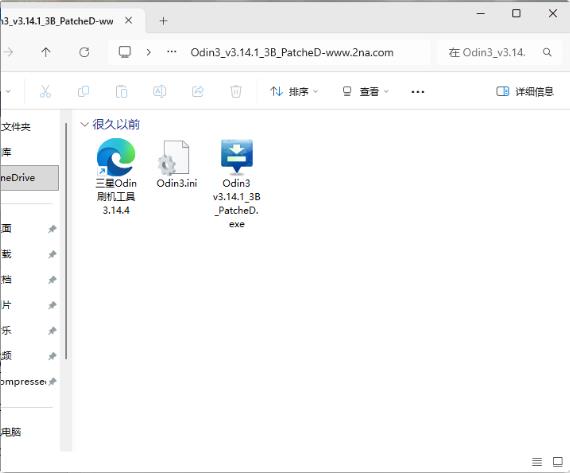Add a new tab with plus
The width and height of the screenshot is (570, 473).
point(164,21)
